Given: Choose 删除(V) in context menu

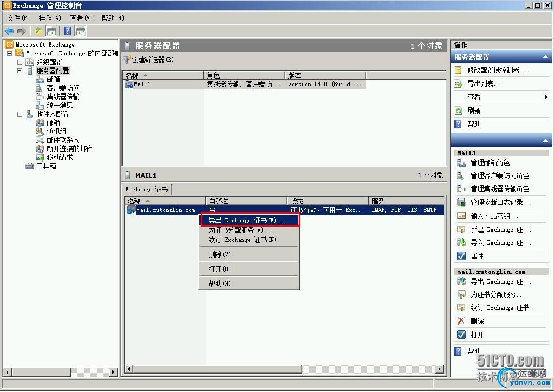Looking at the screenshot, I should point(249,254).
